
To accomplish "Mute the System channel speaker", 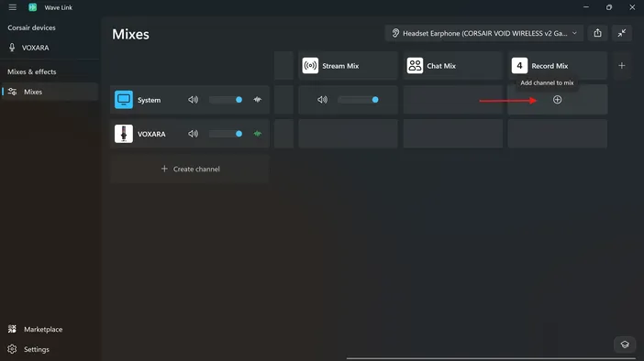I will click(x=193, y=100).
